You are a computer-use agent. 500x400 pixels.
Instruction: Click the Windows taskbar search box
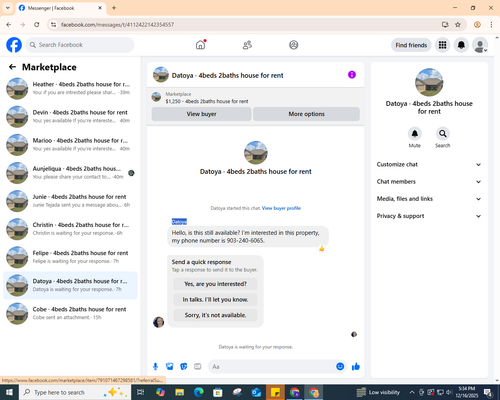75,392
